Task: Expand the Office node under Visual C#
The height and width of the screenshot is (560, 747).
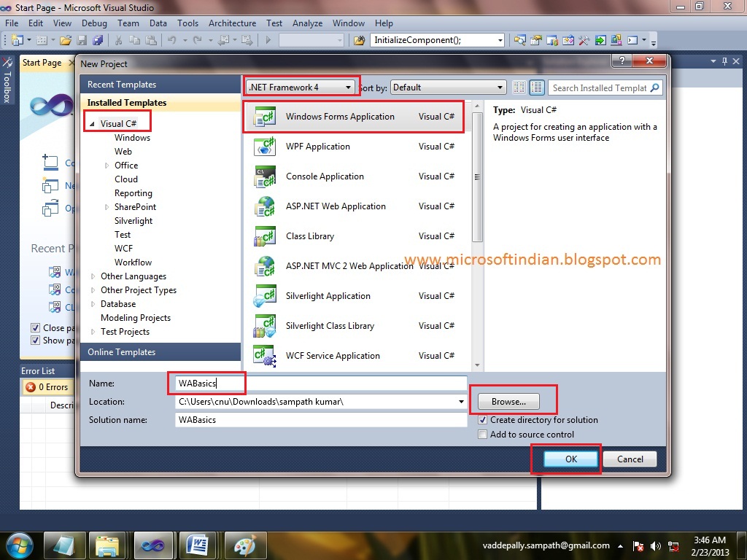Action: (106, 165)
